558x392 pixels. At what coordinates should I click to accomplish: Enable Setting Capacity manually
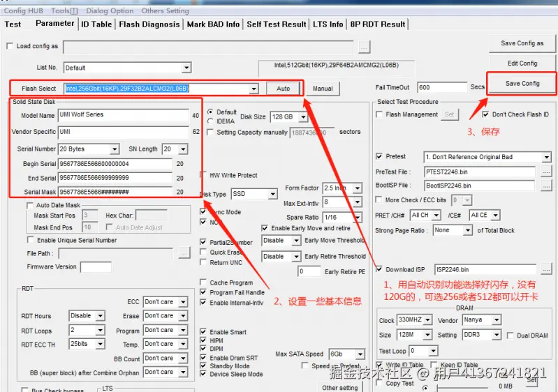tap(210, 133)
